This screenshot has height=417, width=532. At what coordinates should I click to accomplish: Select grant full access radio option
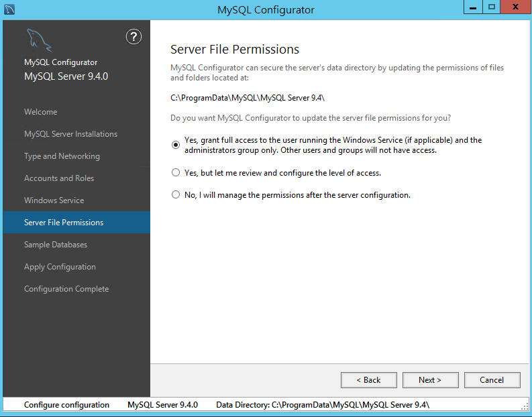tap(175, 145)
